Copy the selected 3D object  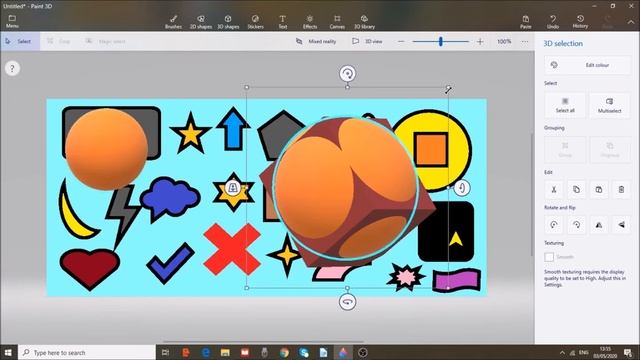(576, 189)
